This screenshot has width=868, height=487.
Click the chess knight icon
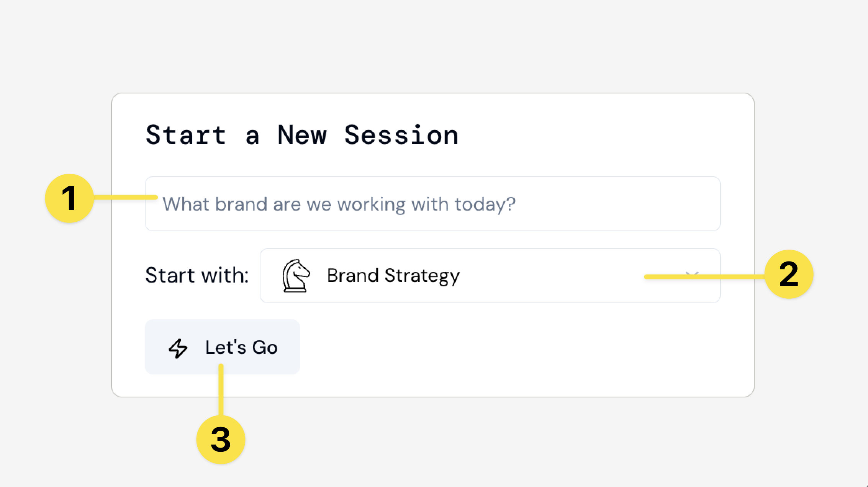(x=295, y=276)
